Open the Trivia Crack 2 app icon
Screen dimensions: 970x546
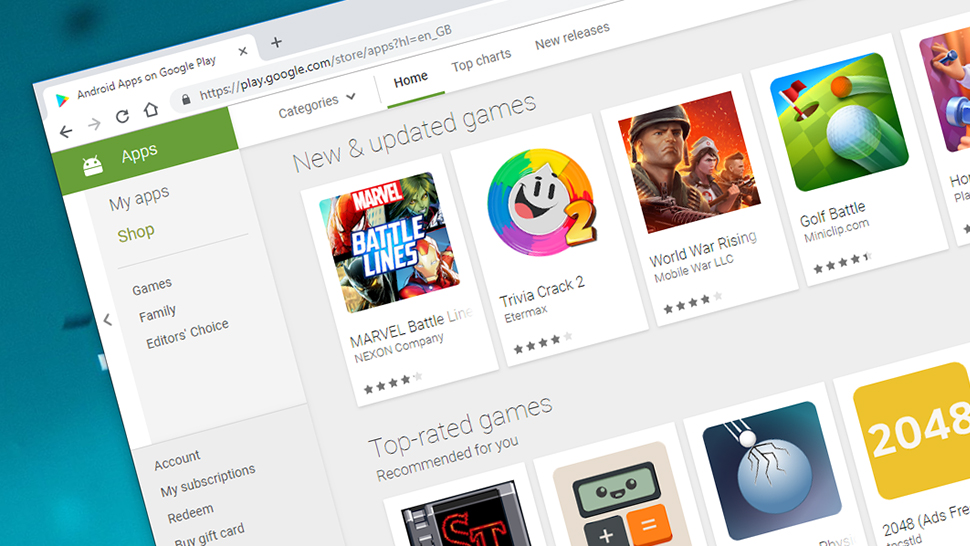click(541, 203)
